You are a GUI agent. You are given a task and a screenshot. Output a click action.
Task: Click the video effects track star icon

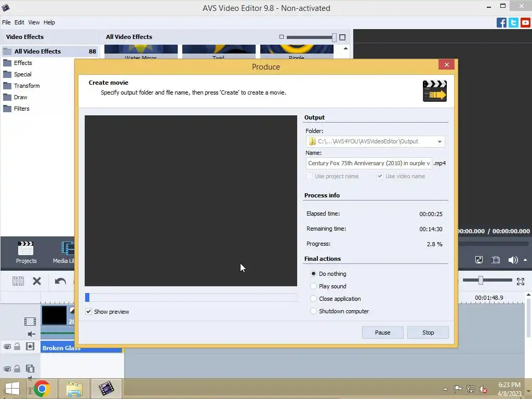coord(30,347)
